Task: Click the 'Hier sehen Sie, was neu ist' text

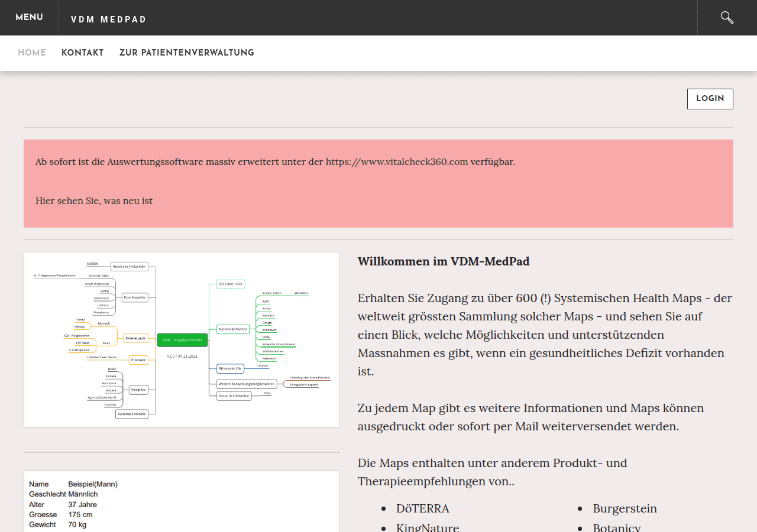Action: coord(94,201)
